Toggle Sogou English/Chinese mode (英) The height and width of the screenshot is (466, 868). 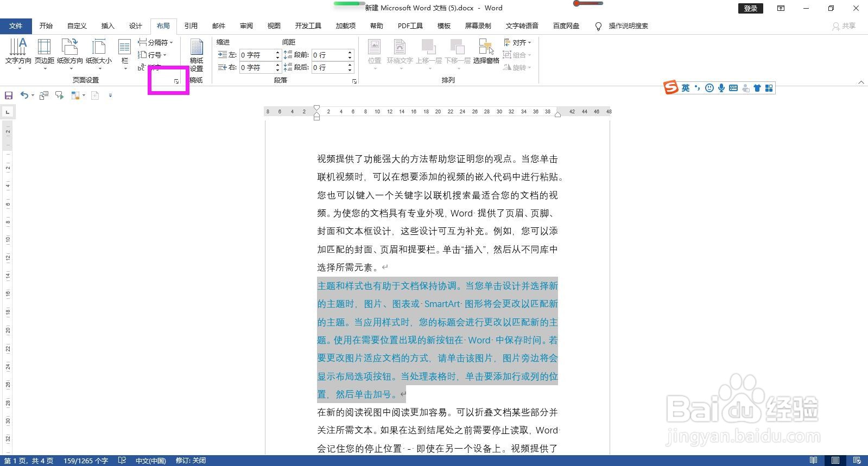pos(686,88)
